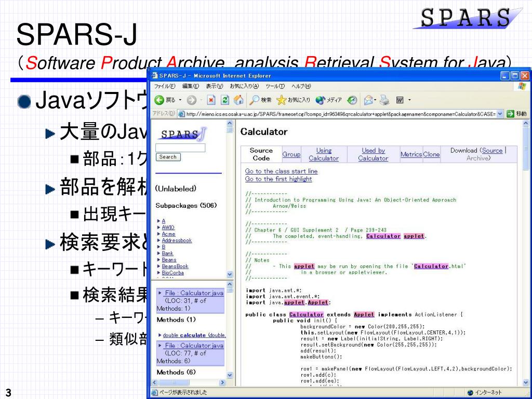Click the Download Source link
Screen dimensions: 532x399
pyautogui.click(x=493, y=150)
